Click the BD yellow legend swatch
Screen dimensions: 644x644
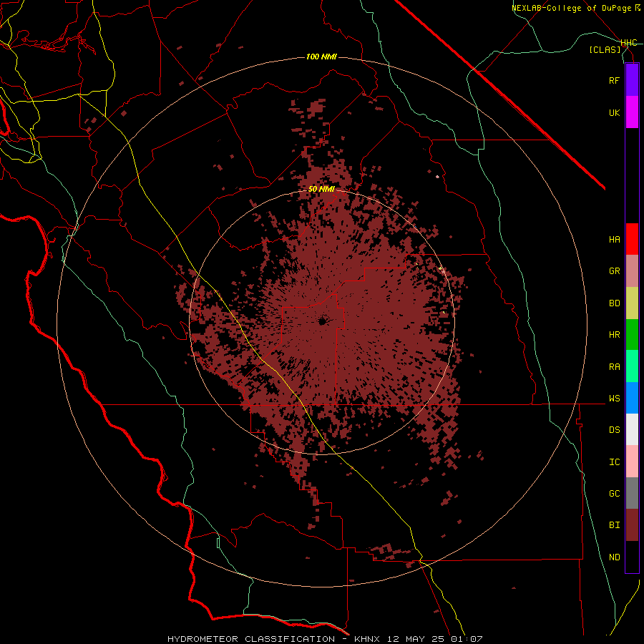point(632,303)
